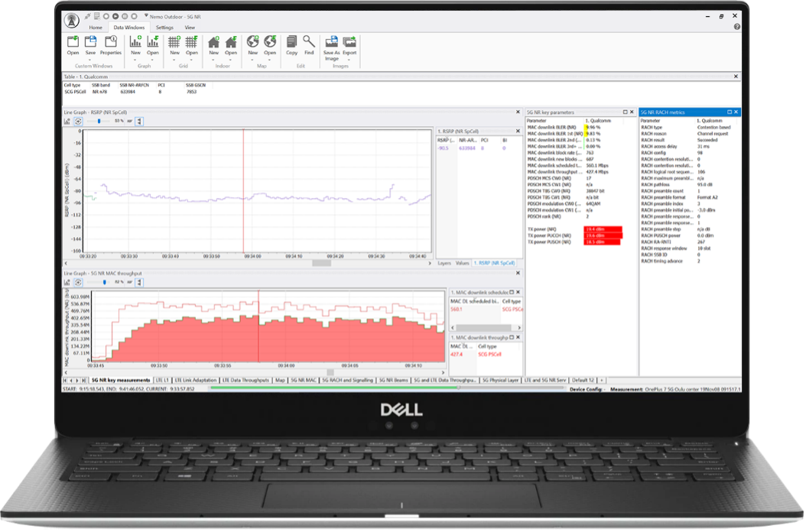
Task: Click the Properties icon in Custom Windows
Action: pyautogui.click(x=111, y=42)
